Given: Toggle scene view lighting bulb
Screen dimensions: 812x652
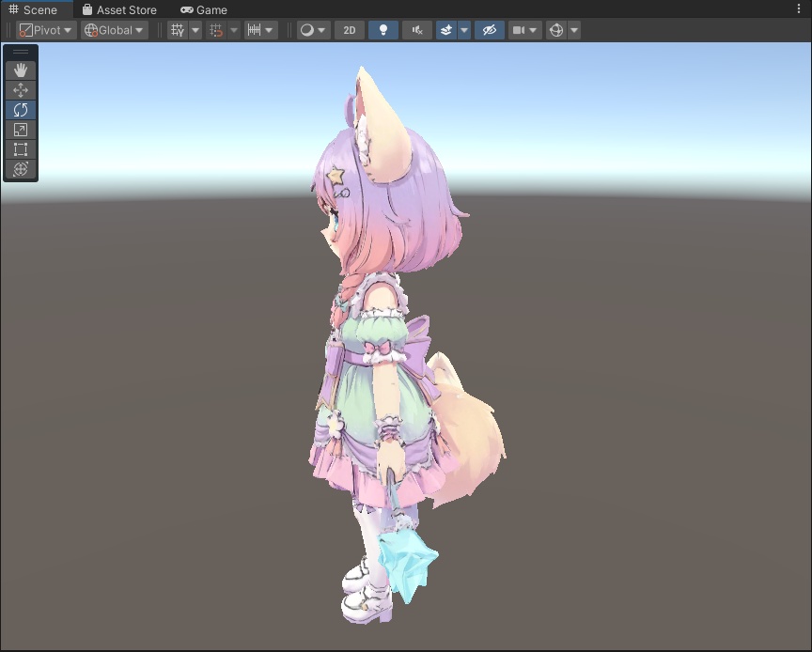Looking at the screenshot, I should click(x=383, y=30).
